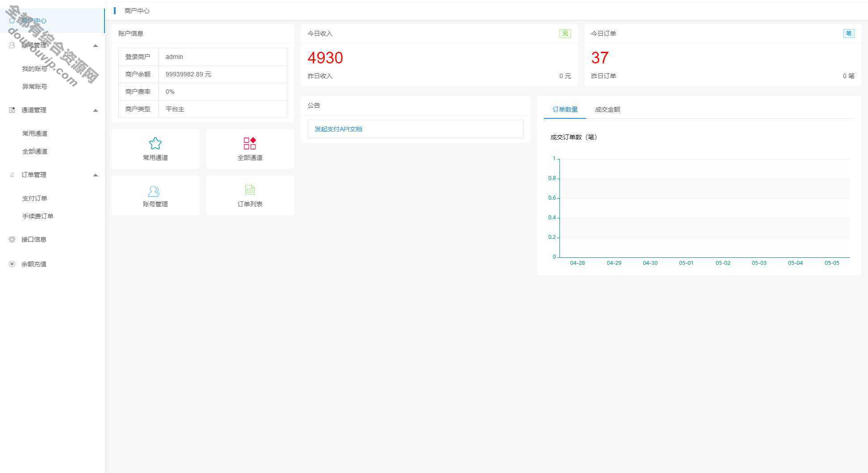Go to 手续费订单 in the sidebar
868x473 pixels.
point(38,216)
